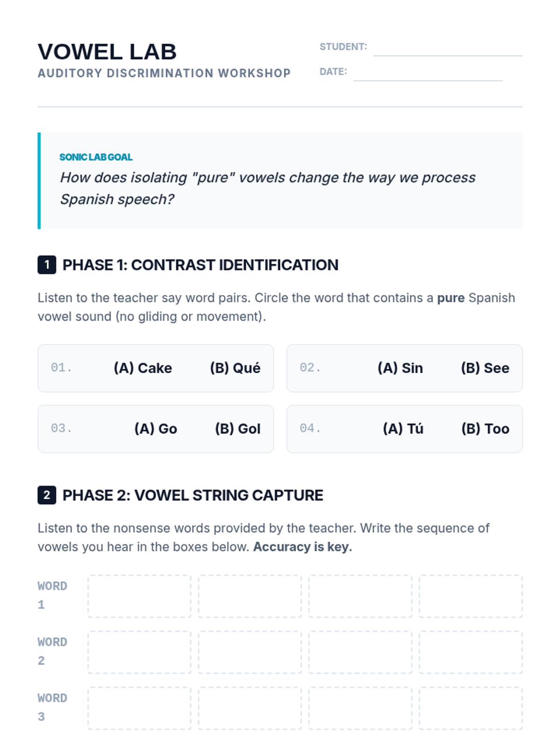The width and height of the screenshot is (560, 747).
Task: Click first vowel box for Word 1
Action: pyautogui.click(x=139, y=596)
